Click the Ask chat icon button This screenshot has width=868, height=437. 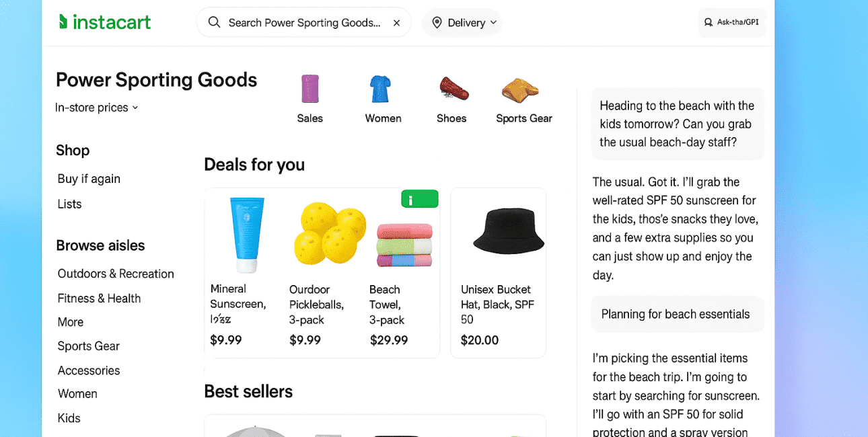coord(708,22)
